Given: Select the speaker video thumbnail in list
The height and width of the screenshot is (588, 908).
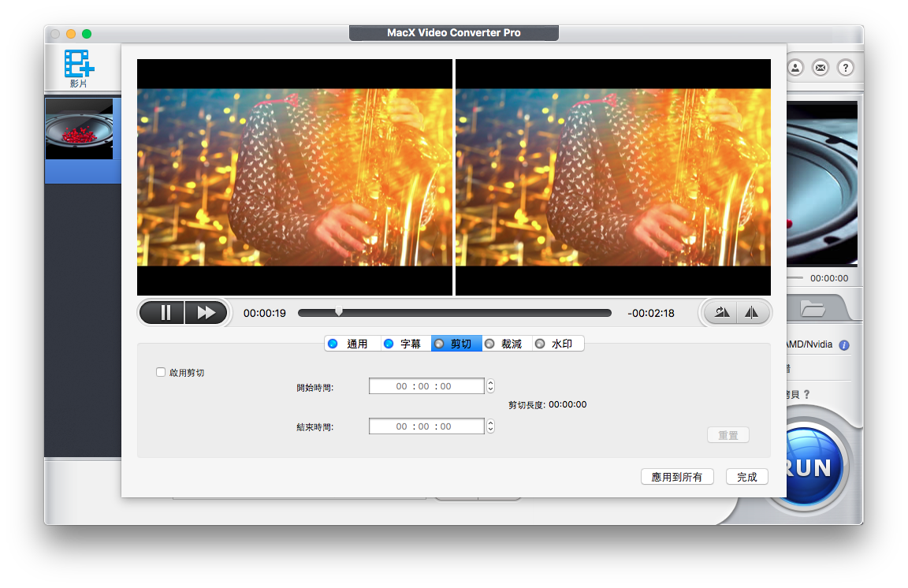Looking at the screenshot, I should (x=80, y=129).
